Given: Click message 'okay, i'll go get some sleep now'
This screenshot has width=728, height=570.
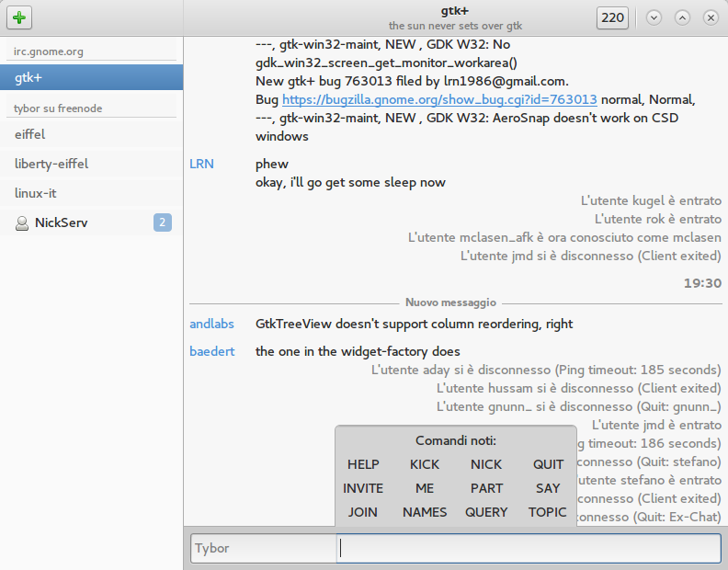Looking at the screenshot, I should (350, 182).
